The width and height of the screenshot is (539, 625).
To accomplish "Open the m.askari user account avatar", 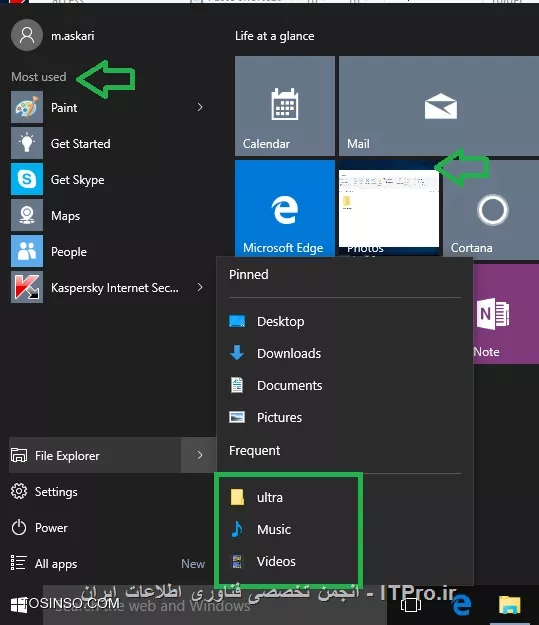I will 27,35.
